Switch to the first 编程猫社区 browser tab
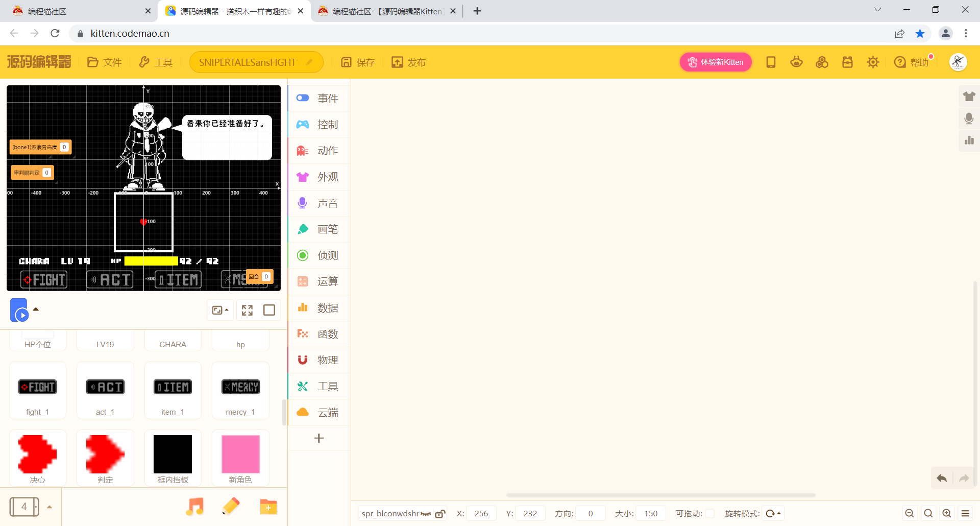 click(x=82, y=11)
